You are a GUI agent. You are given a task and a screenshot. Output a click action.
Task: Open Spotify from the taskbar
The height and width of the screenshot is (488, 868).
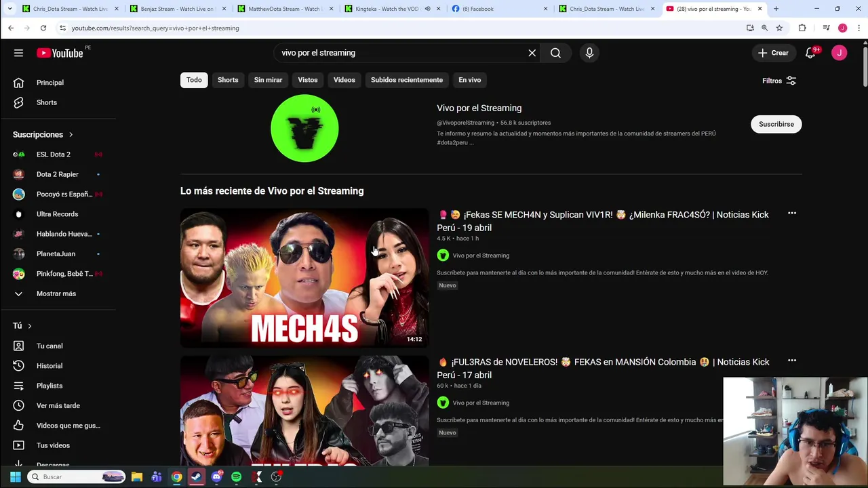pyautogui.click(x=236, y=477)
